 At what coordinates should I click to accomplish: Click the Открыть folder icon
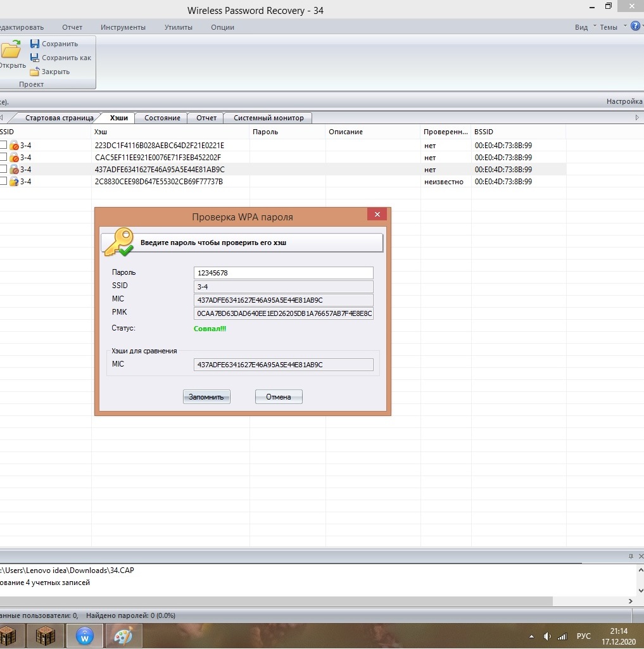click(10, 50)
